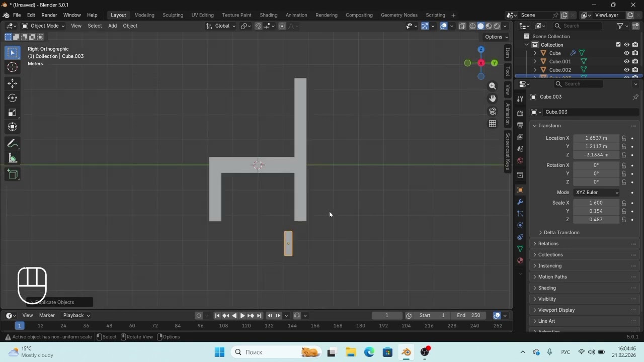644x362 pixels.
Task: Click the zoom view magnifier icon
Action: (x=493, y=86)
